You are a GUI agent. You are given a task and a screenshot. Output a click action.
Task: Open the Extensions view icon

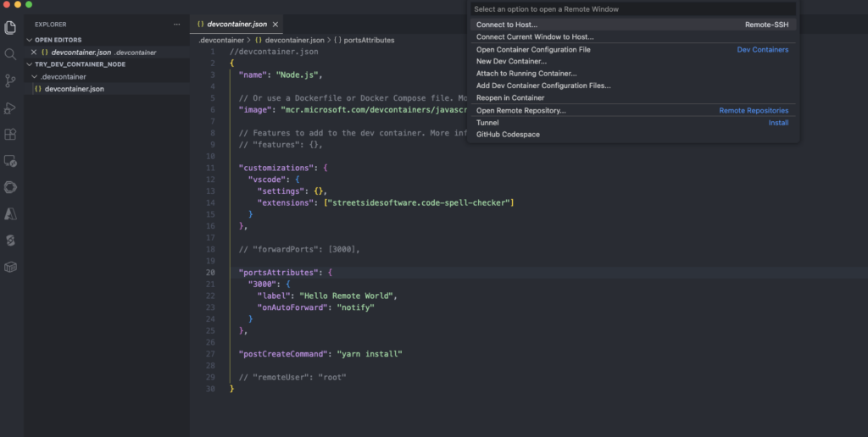[x=10, y=135]
